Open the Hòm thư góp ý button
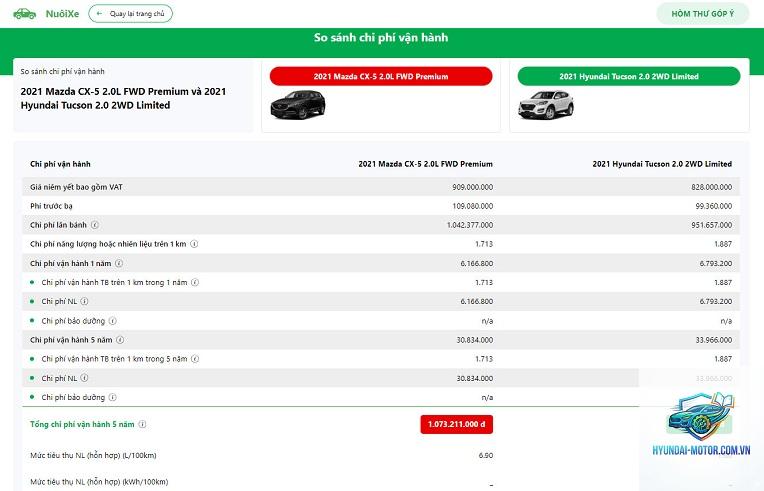The height and width of the screenshot is (491, 764). (703, 14)
